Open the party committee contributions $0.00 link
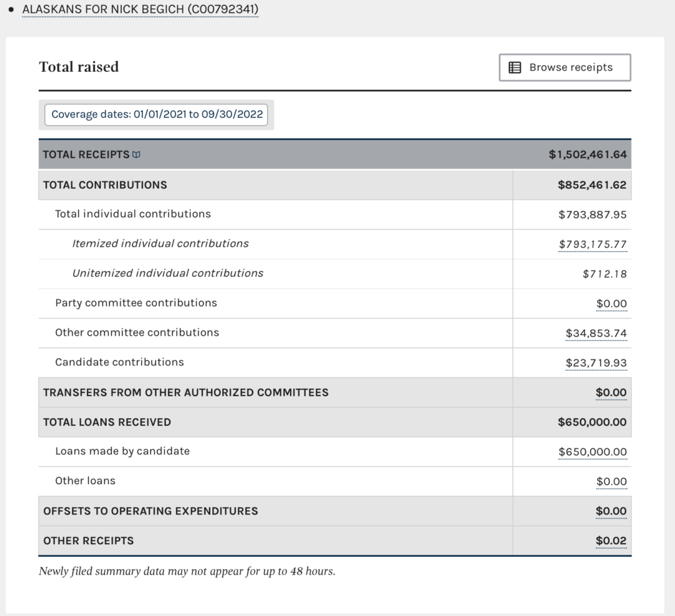The width and height of the screenshot is (675, 616). (x=611, y=303)
